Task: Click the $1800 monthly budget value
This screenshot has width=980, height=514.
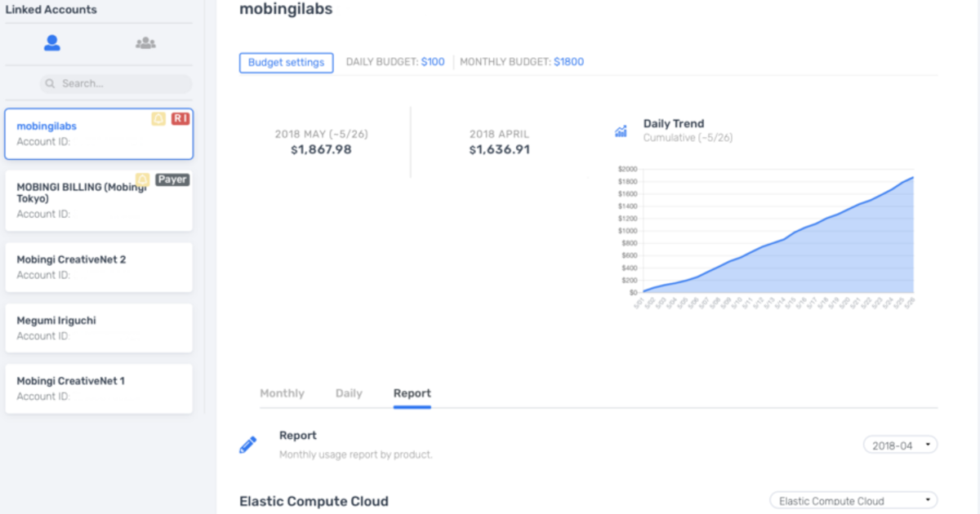Action: click(568, 62)
